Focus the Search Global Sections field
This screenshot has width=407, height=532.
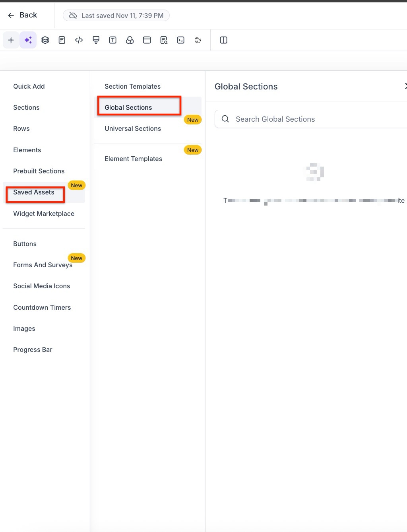click(x=311, y=119)
